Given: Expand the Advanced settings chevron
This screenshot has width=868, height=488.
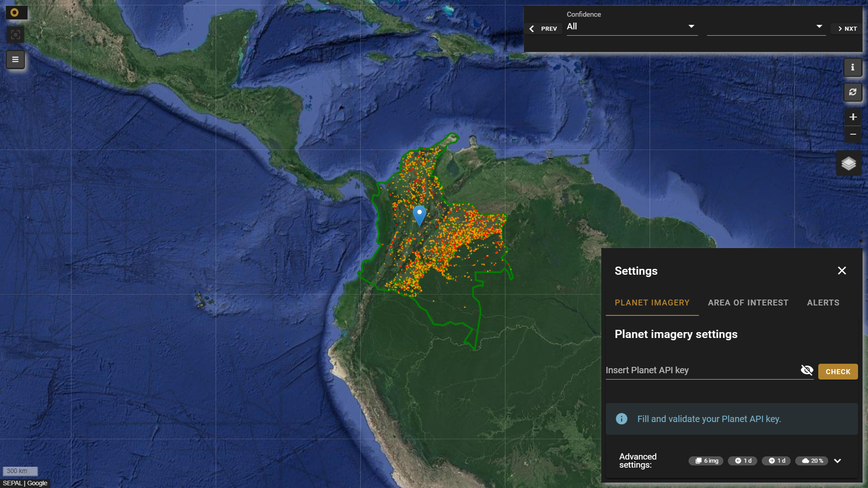Looking at the screenshot, I should (837, 461).
